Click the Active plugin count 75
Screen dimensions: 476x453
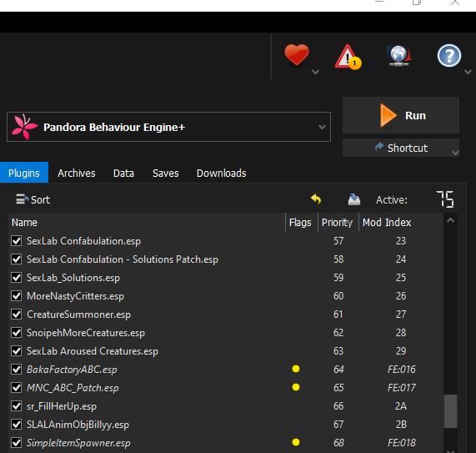445,199
